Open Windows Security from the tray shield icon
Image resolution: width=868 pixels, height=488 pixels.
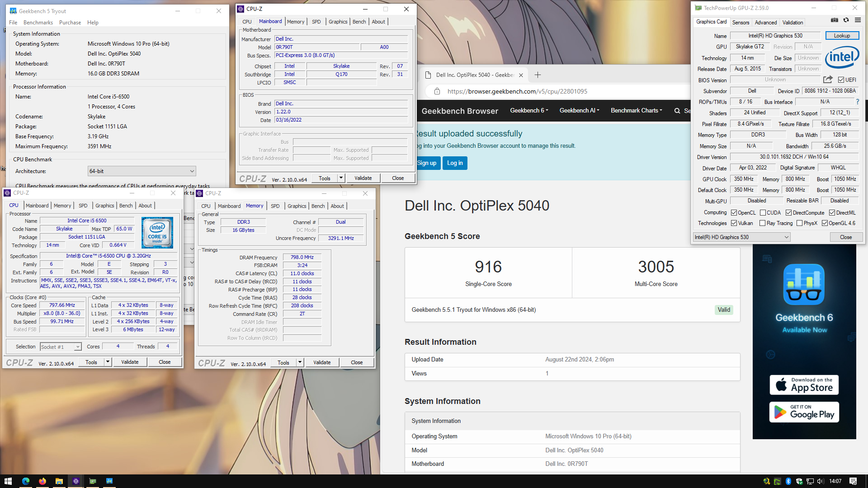[799, 481]
